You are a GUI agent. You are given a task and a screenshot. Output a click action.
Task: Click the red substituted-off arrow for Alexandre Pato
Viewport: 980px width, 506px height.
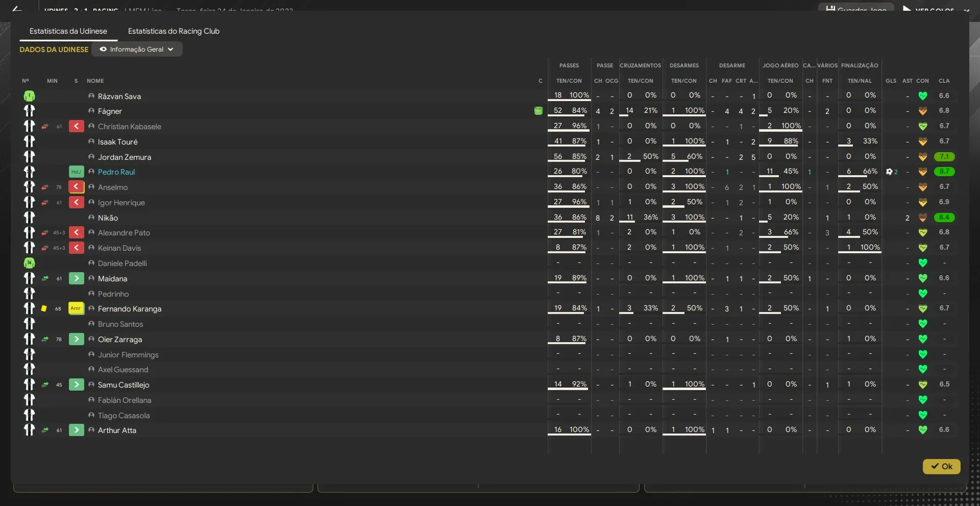click(x=76, y=233)
